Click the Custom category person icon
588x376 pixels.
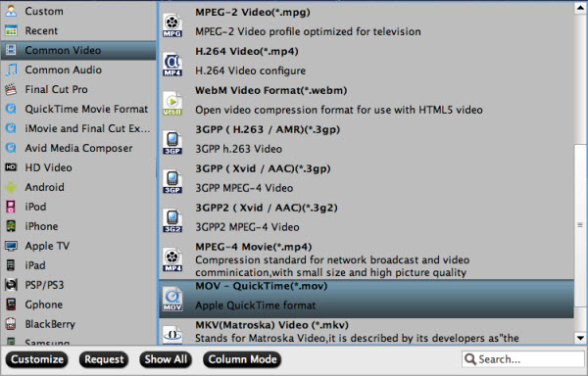(11, 11)
